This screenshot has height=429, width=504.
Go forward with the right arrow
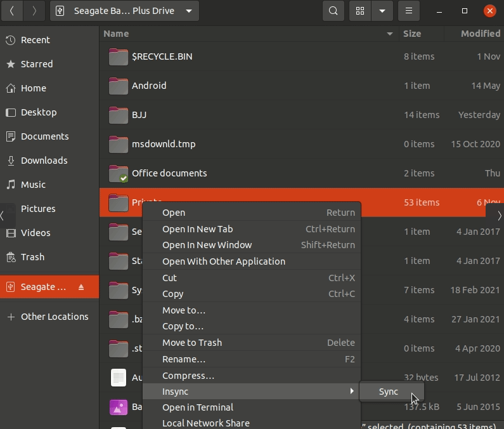point(34,11)
